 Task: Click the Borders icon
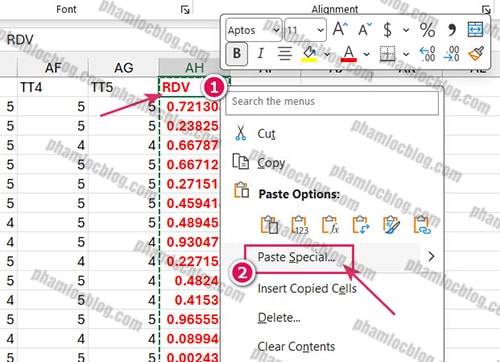388,53
